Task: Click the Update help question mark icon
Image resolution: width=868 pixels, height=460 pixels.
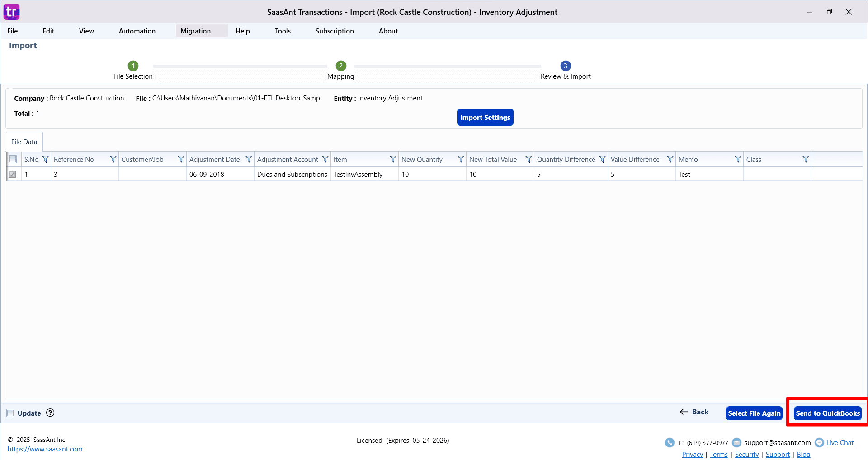Action: pyautogui.click(x=50, y=413)
